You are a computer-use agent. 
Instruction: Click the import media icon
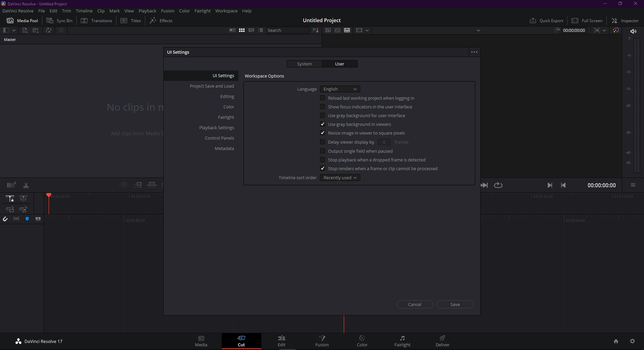[x=25, y=30]
